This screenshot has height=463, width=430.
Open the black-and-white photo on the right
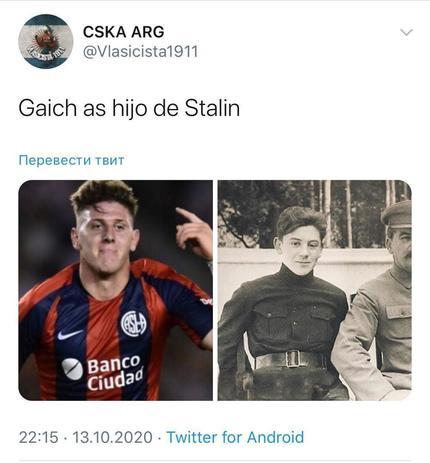click(x=315, y=290)
